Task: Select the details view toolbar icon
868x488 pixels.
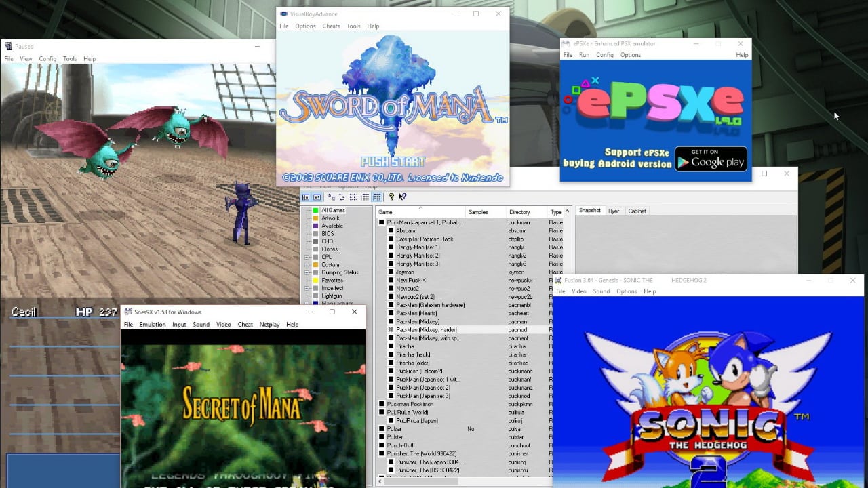Action: (x=366, y=197)
